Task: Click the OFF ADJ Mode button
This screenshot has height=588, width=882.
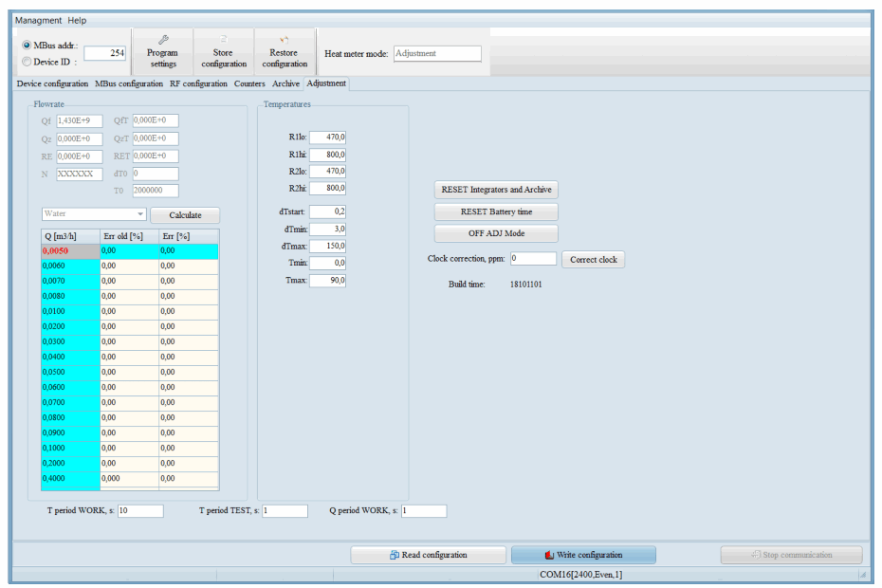Action: coord(496,233)
